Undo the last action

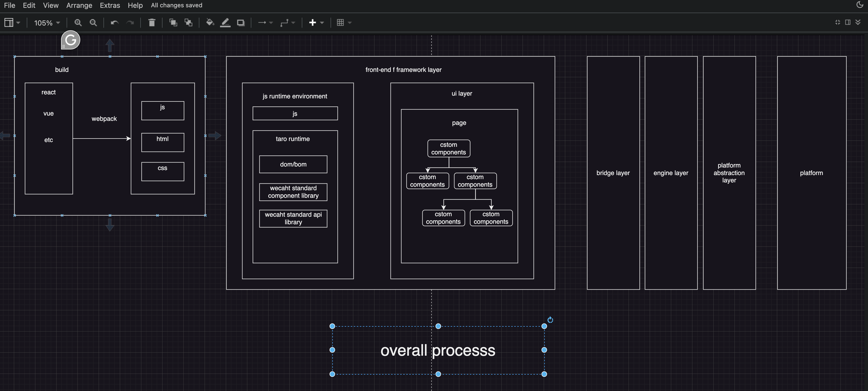pyautogui.click(x=115, y=22)
